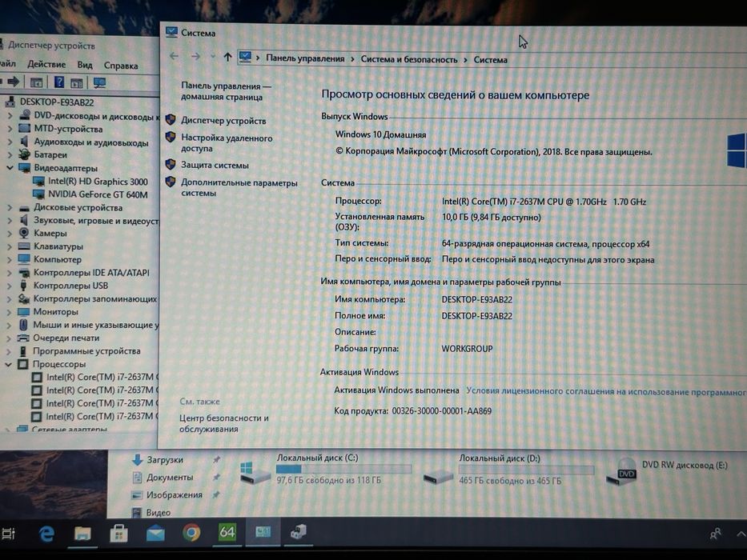Collapse the Процессоры node
This screenshot has height=560, width=747.
click(x=8, y=364)
